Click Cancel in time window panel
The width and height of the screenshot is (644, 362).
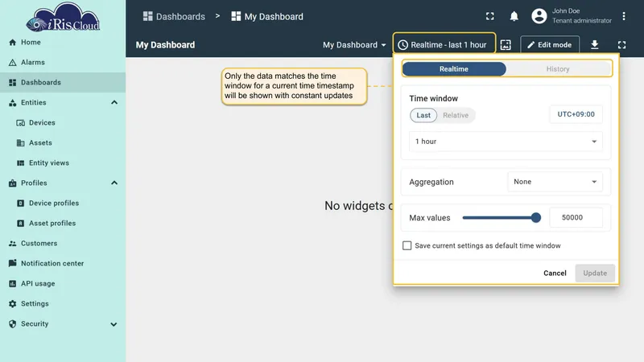click(555, 273)
